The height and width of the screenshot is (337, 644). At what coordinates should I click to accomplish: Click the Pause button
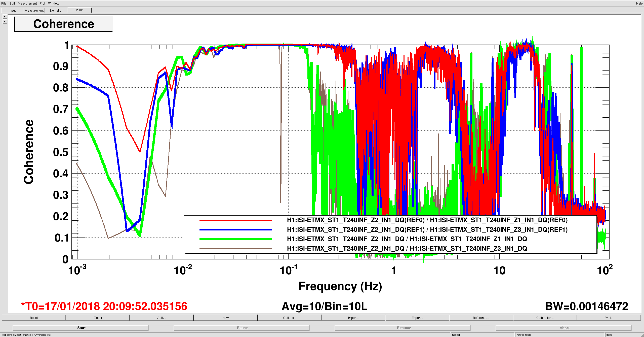tap(242, 328)
